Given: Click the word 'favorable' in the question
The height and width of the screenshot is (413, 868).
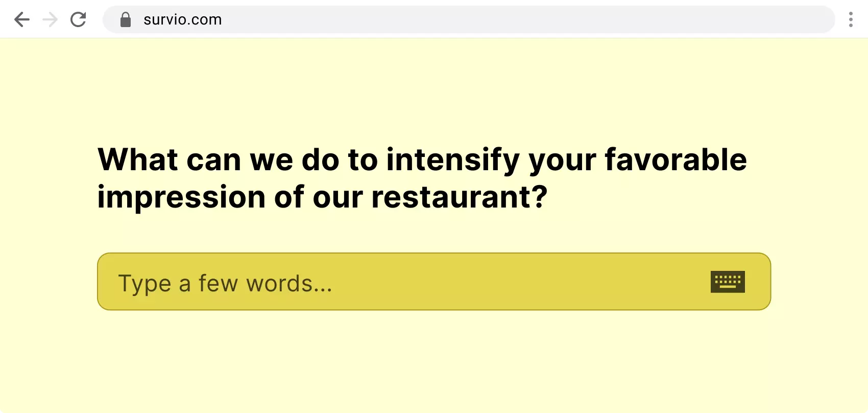Looking at the screenshot, I should coord(676,160).
